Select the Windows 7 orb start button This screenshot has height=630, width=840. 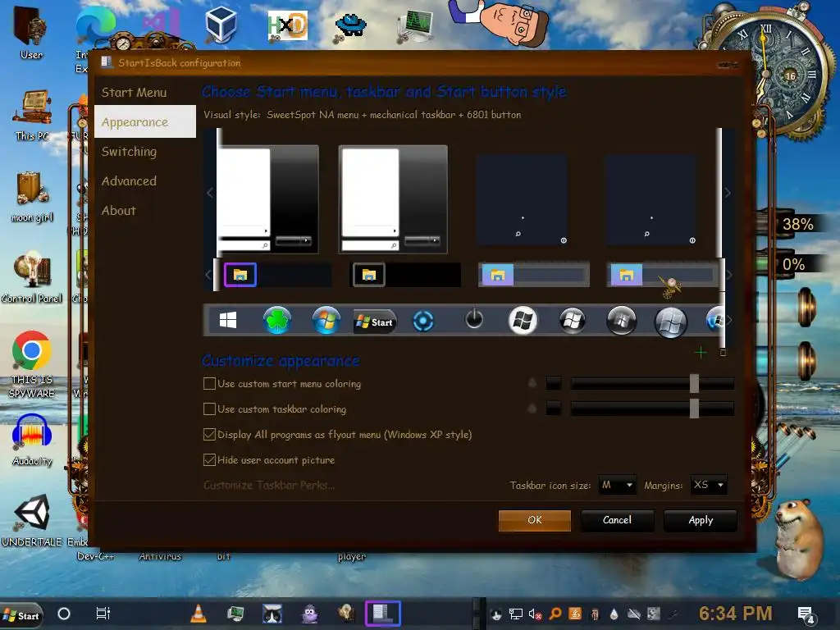pos(326,321)
